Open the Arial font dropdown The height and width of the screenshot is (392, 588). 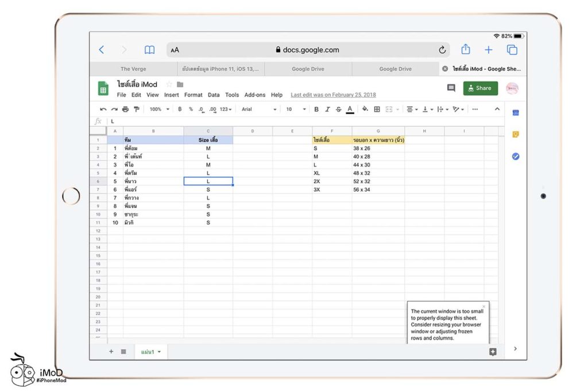pyautogui.click(x=258, y=109)
